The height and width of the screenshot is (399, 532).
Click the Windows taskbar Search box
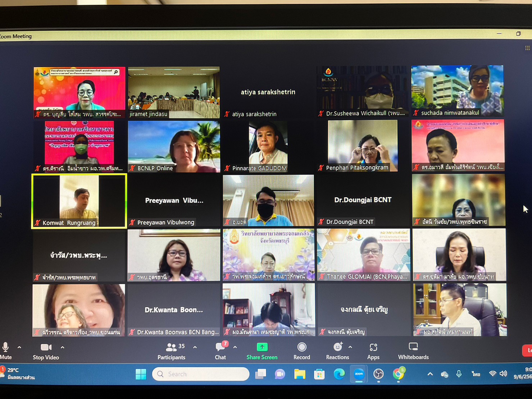tap(201, 374)
